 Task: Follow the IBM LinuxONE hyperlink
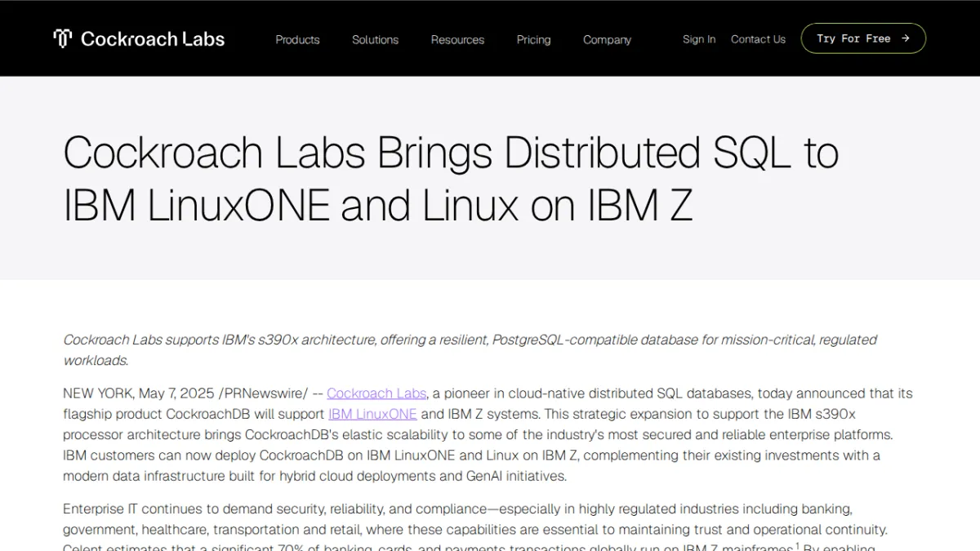pyautogui.click(x=372, y=414)
